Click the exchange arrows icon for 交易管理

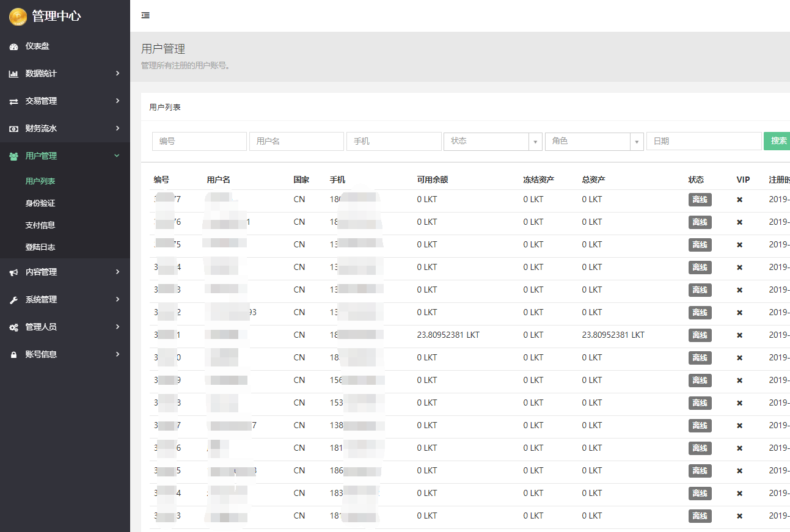tap(13, 101)
